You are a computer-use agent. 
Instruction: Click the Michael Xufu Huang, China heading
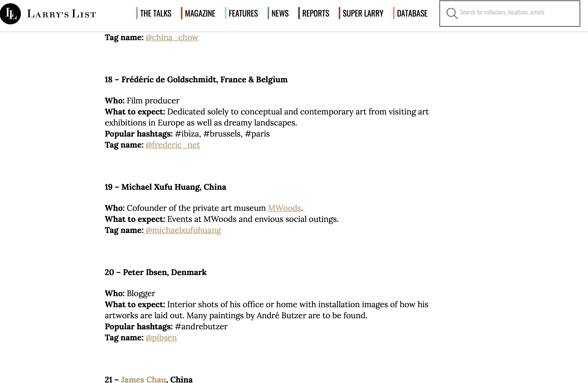click(x=165, y=187)
